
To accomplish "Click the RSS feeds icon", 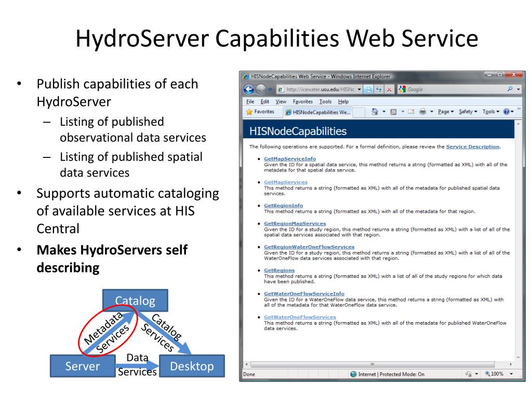I will [x=393, y=112].
